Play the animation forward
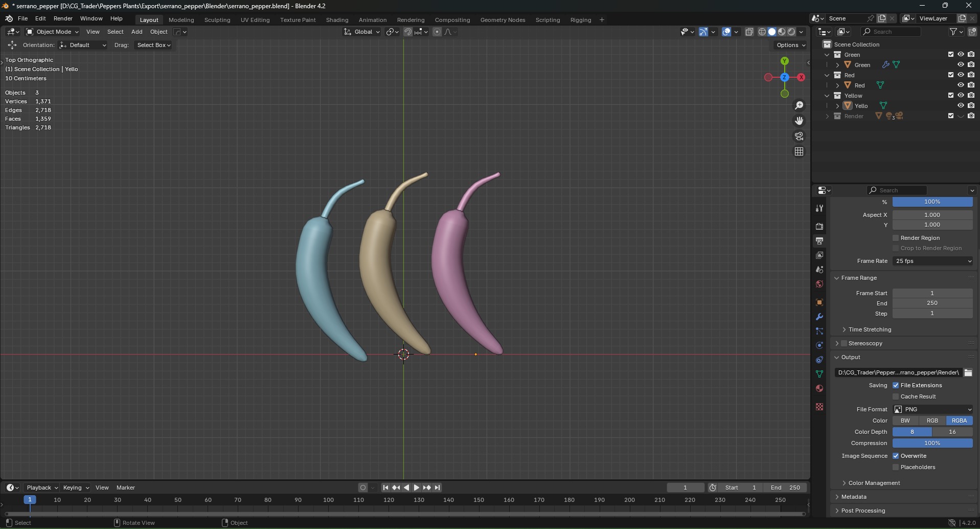This screenshot has width=980, height=529. pyautogui.click(x=416, y=488)
